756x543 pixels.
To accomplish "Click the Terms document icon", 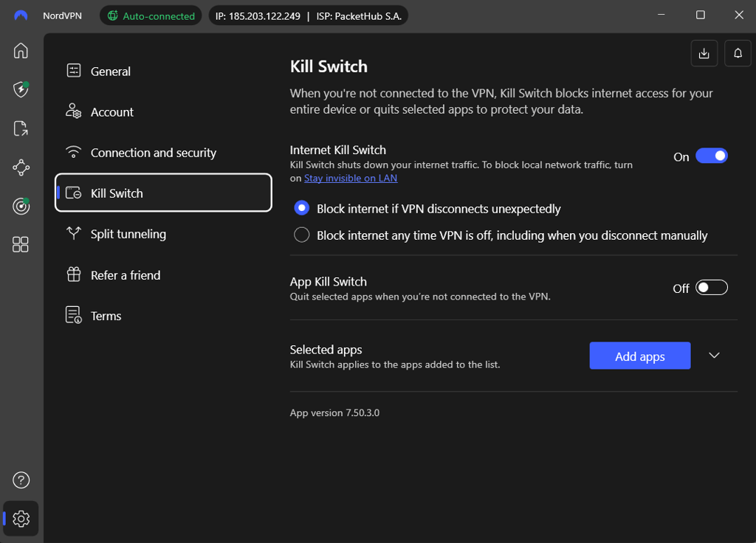I will pyautogui.click(x=74, y=315).
